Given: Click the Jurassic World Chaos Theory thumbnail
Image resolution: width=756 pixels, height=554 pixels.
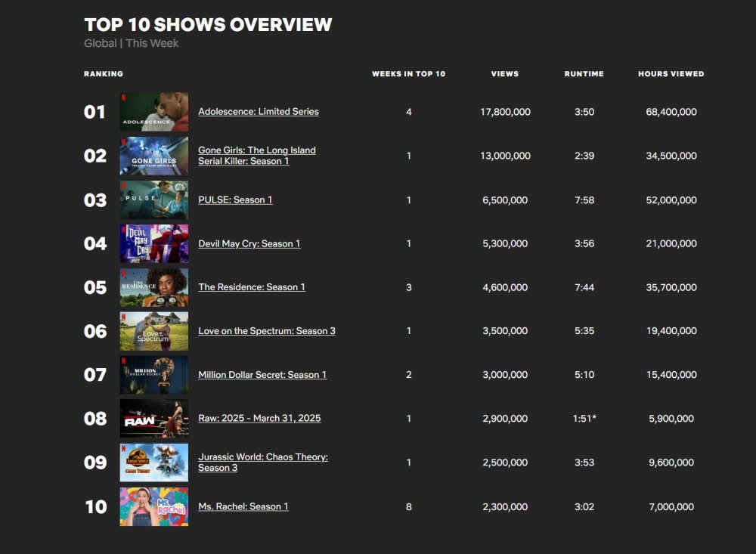Looking at the screenshot, I should click(153, 463).
